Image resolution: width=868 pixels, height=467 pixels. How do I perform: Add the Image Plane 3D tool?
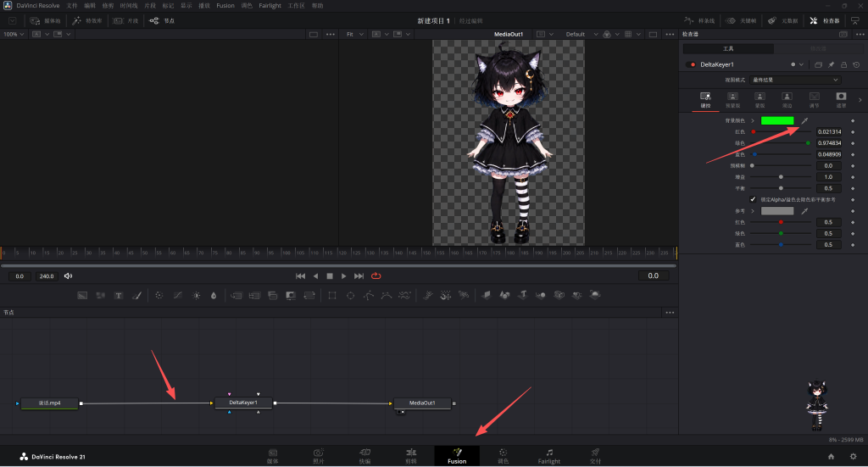[x=486, y=295]
